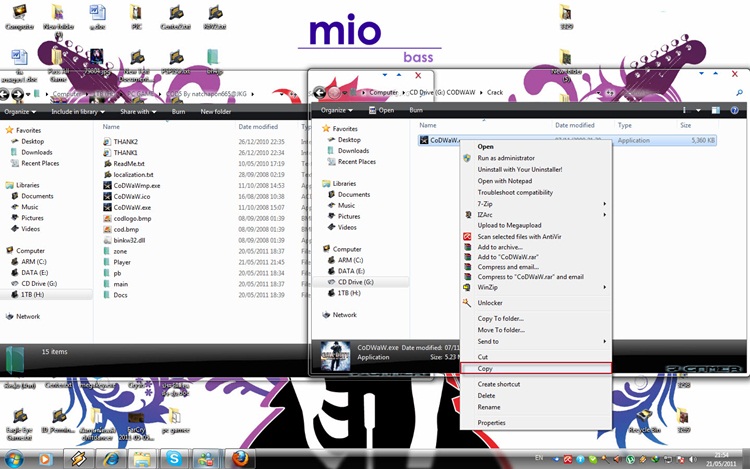Click the "15 items" status text
The height and width of the screenshot is (469, 750).
55,351
